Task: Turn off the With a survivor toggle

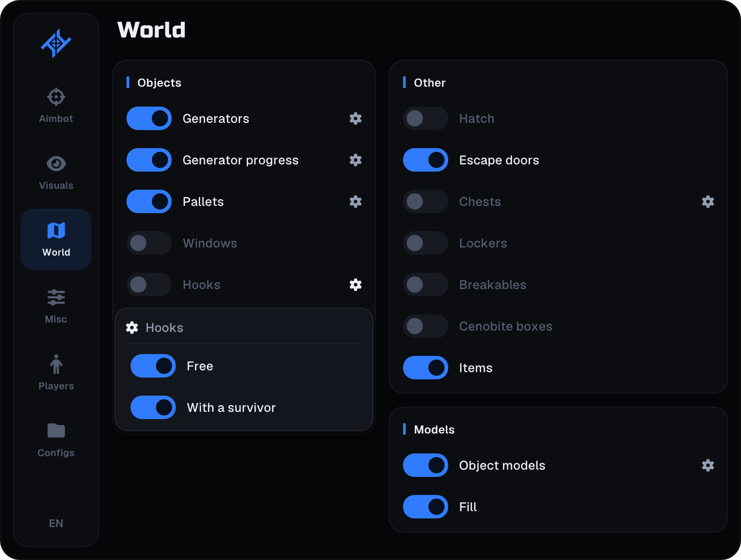Action: (153, 407)
